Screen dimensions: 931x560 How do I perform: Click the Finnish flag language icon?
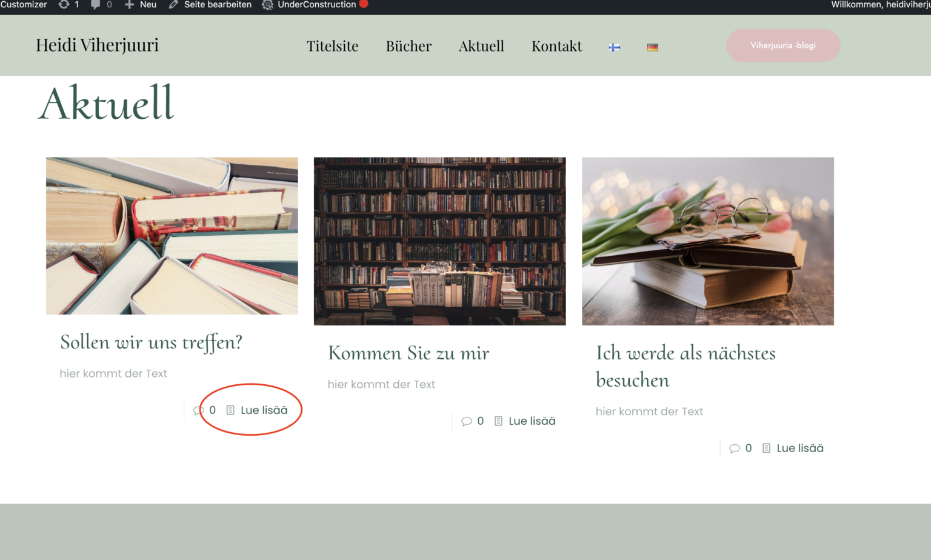(x=615, y=47)
